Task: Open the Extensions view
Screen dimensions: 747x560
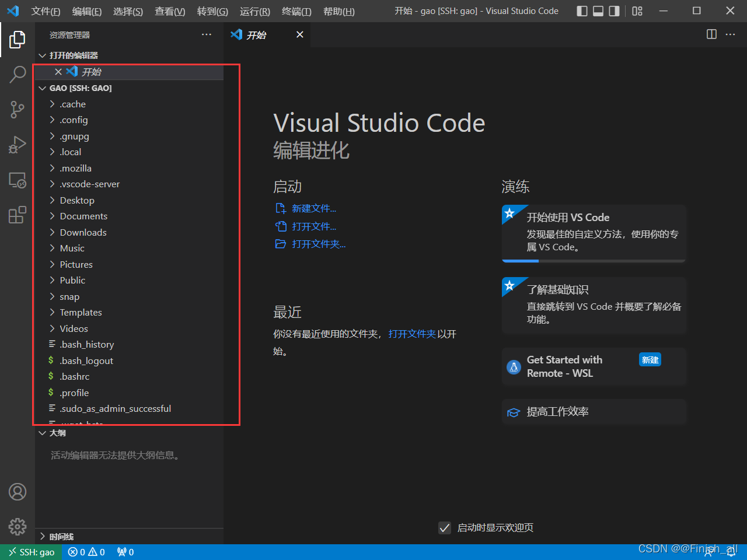Action: (18, 215)
